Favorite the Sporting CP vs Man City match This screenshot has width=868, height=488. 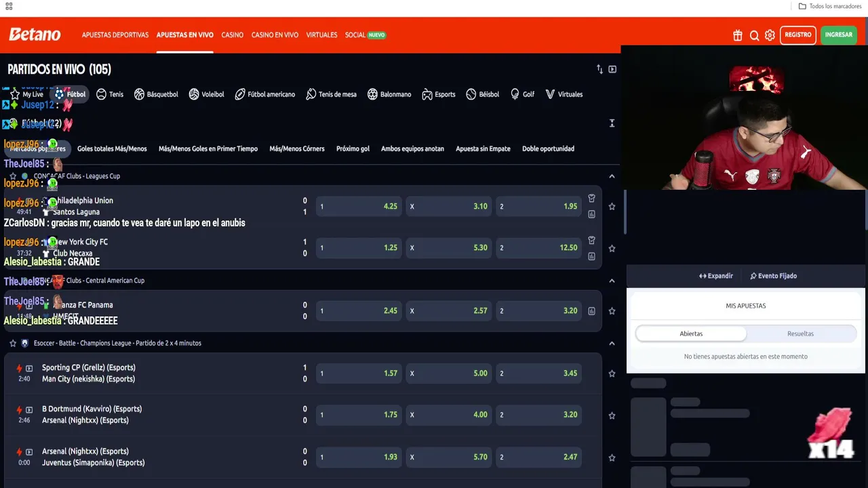[x=612, y=373]
